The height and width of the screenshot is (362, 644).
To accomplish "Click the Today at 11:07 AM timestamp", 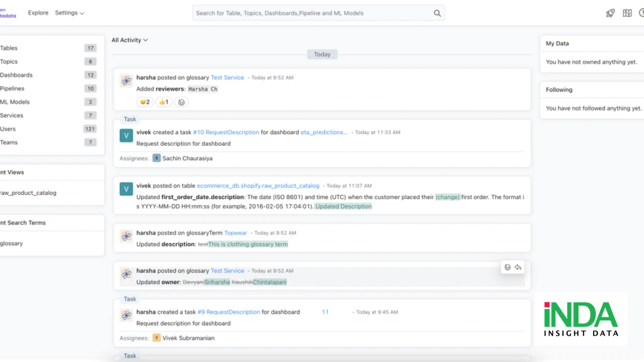I will (x=349, y=186).
